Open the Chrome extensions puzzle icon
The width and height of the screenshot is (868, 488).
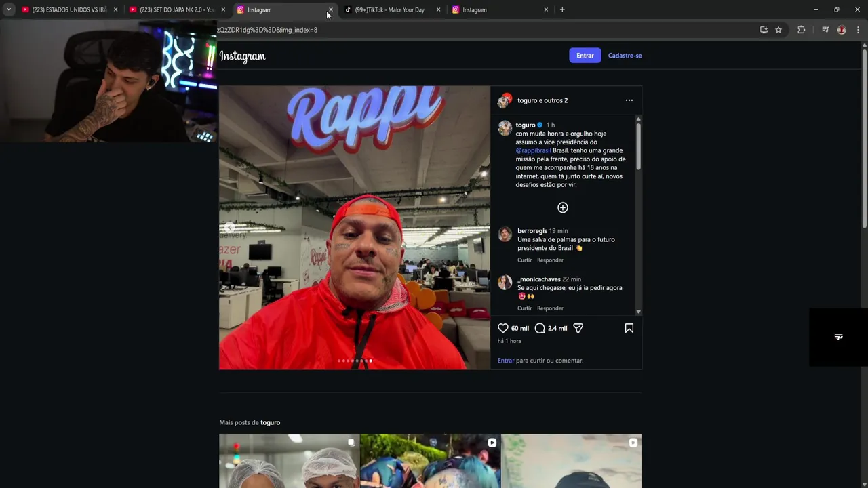pos(802,30)
